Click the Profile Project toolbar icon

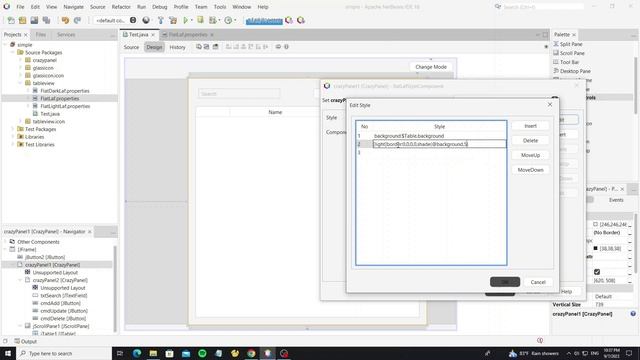tap(228, 20)
